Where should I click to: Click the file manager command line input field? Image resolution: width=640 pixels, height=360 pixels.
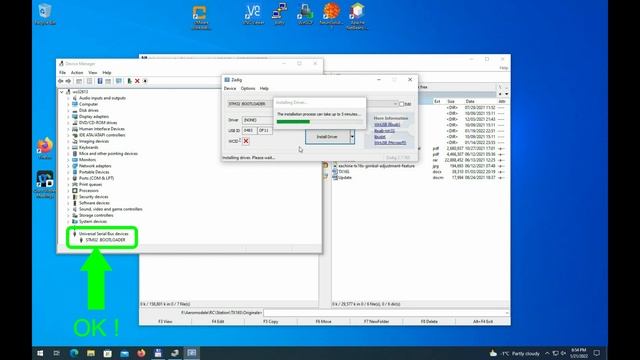[386, 313]
